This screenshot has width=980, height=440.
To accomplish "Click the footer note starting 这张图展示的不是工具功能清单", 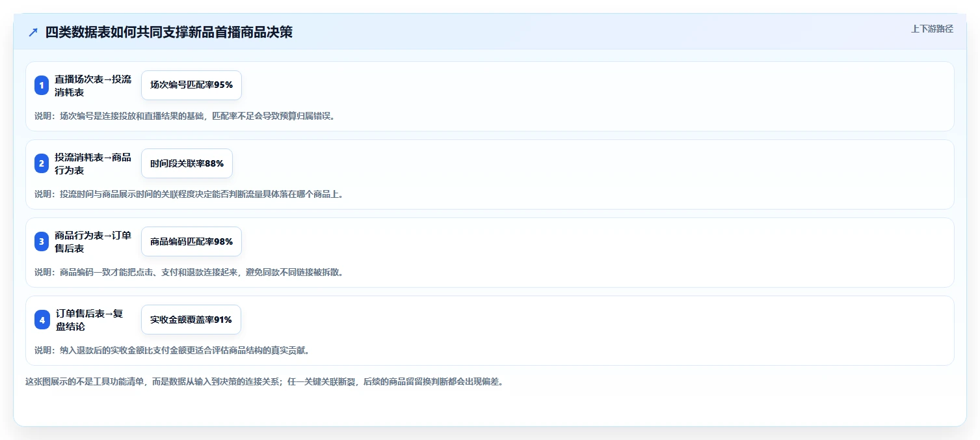I will pos(264,381).
